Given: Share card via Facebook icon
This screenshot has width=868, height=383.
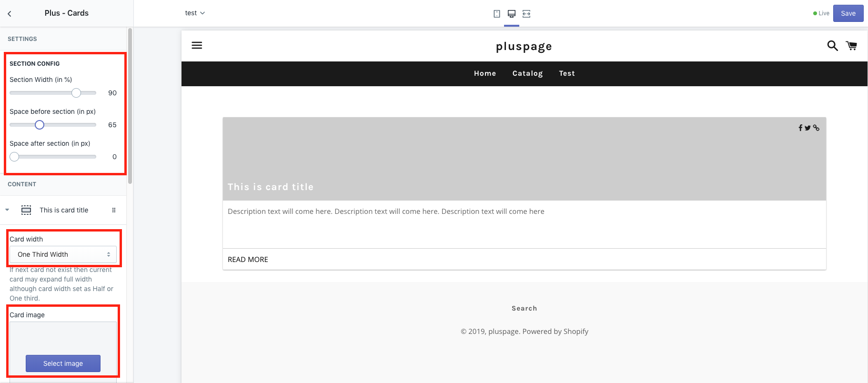Looking at the screenshot, I should pos(800,128).
